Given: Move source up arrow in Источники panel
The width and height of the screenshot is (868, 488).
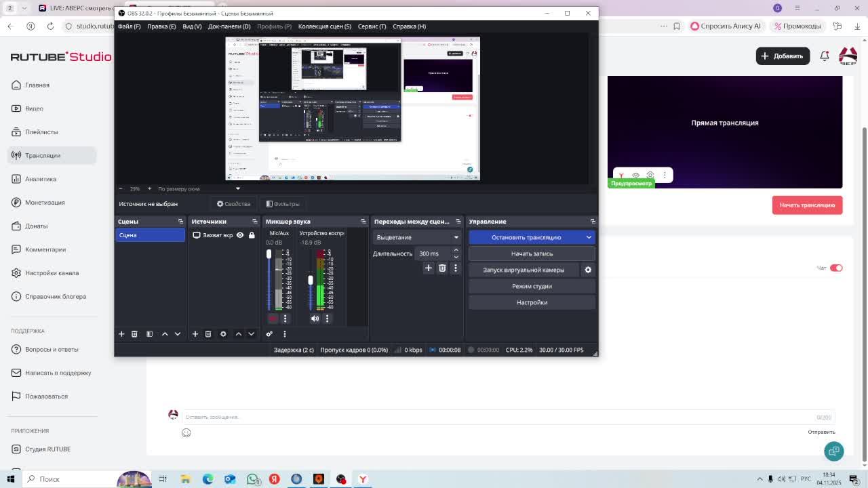Looking at the screenshot, I should [238, 333].
